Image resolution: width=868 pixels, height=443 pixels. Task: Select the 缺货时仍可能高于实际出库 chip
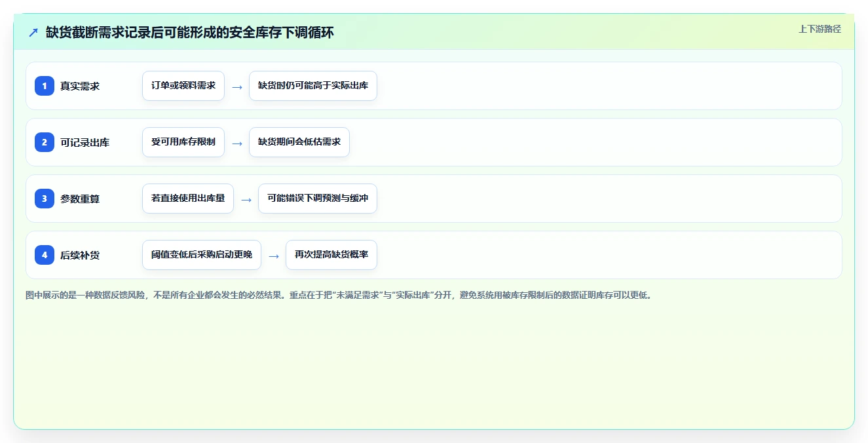click(x=313, y=86)
